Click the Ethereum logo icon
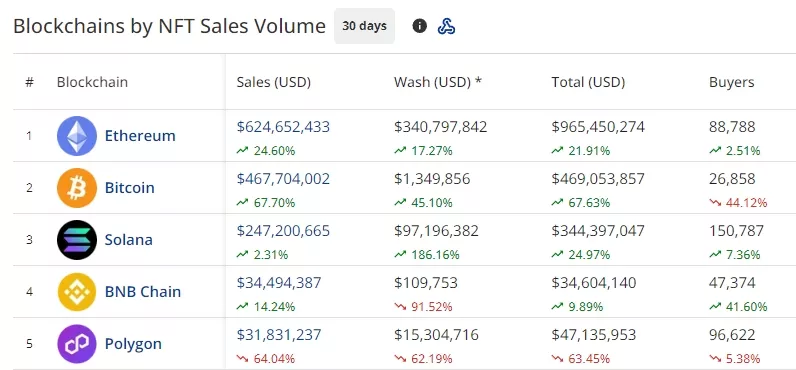The image size is (796, 370). [x=77, y=136]
